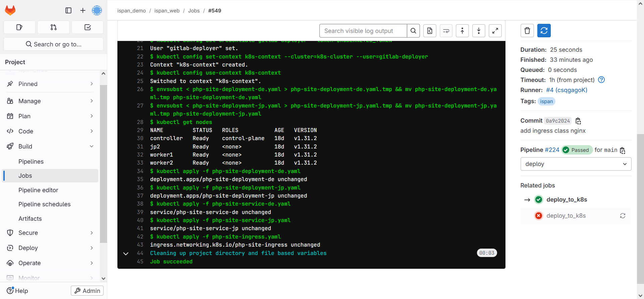644x299 pixels.
Task: Open Pipeline schedules
Action: coord(45,204)
